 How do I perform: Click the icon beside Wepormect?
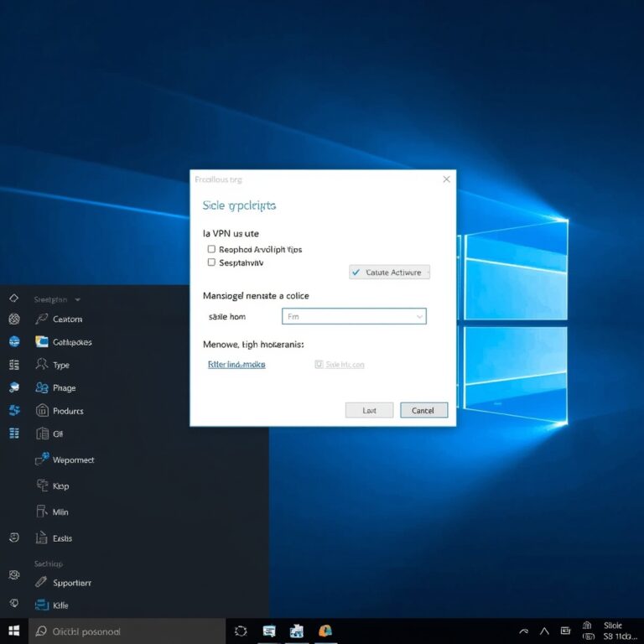tap(42, 459)
